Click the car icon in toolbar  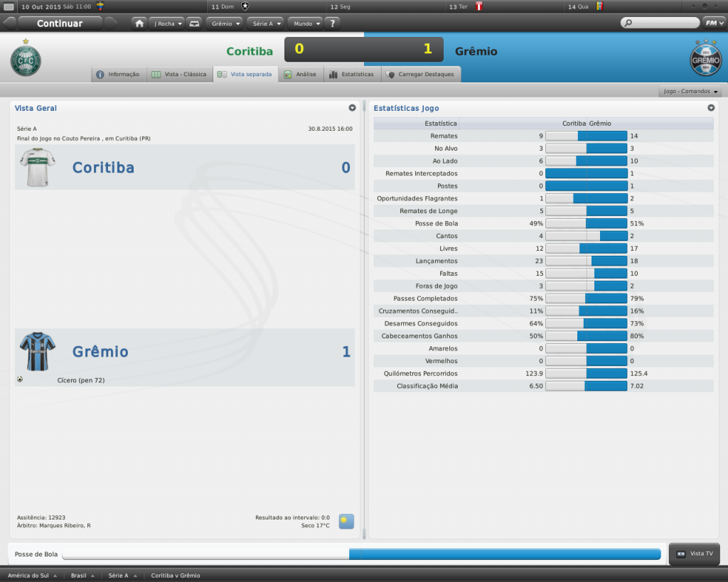(194, 23)
